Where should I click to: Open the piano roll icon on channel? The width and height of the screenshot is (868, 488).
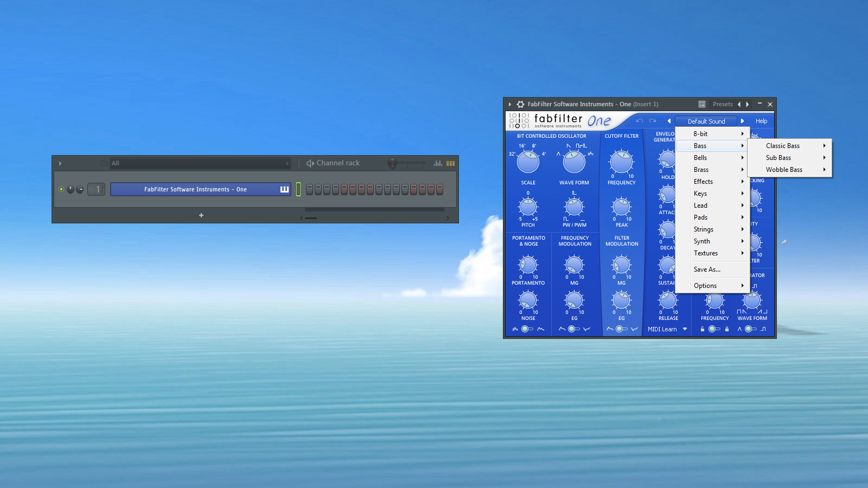(284, 189)
